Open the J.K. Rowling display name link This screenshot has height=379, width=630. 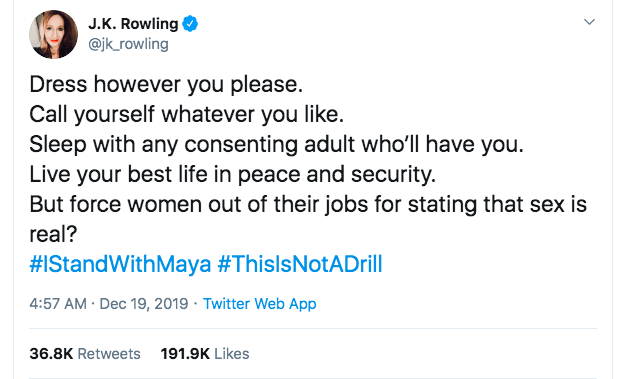click(133, 24)
